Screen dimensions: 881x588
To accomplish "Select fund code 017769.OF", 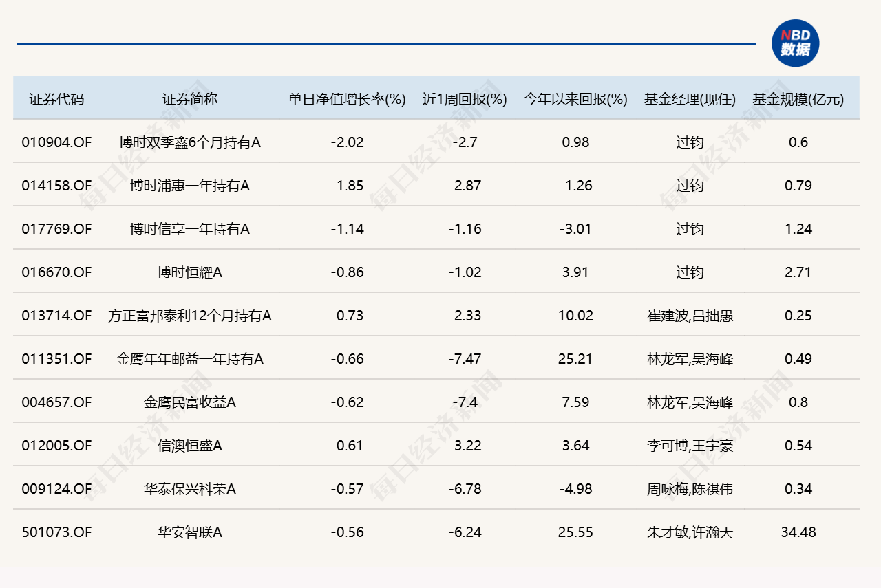I will pos(56,229).
